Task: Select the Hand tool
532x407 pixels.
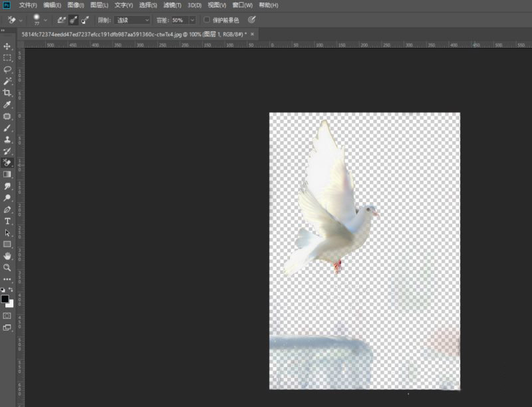Action: (7, 255)
